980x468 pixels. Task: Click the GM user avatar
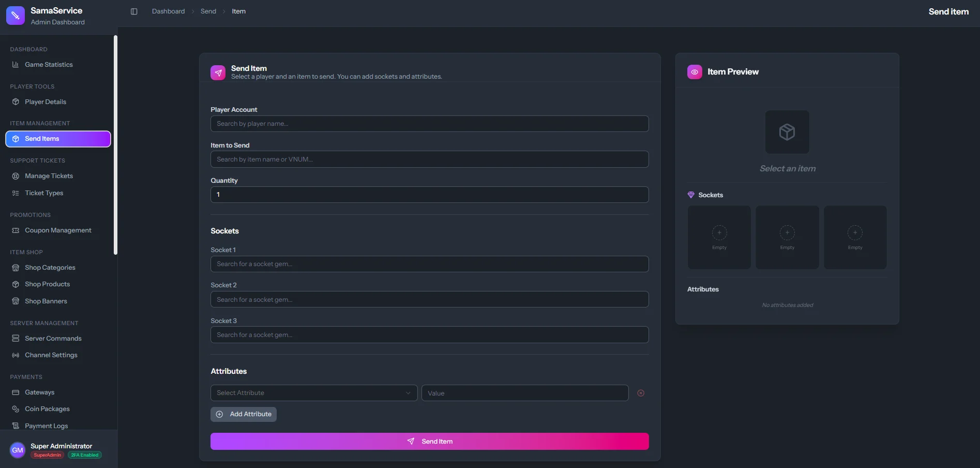click(x=18, y=450)
